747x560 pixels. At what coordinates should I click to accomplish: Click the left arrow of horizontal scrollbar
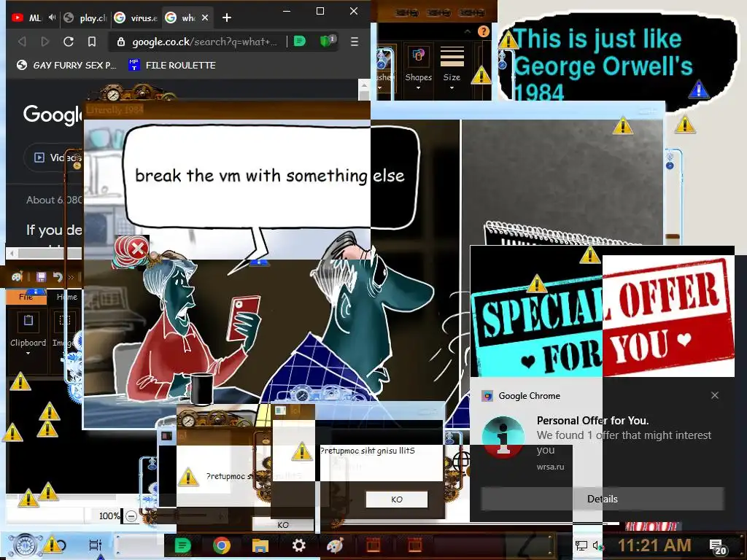click(12, 253)
